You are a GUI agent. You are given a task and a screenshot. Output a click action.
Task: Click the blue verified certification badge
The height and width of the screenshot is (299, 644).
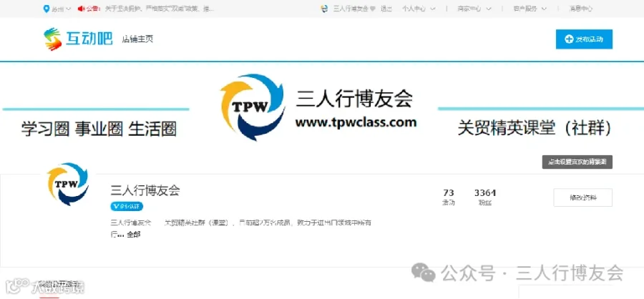point(127,206)
